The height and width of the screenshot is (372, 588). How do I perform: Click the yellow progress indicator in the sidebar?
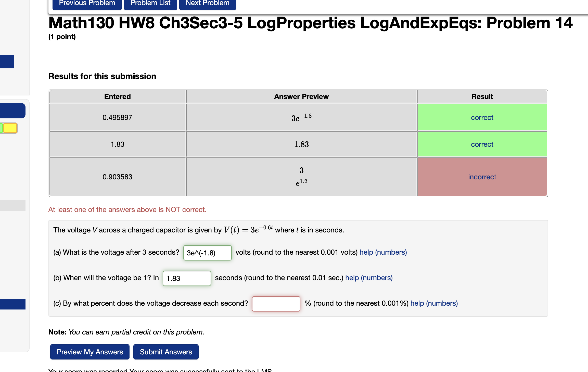pos(10,128)
